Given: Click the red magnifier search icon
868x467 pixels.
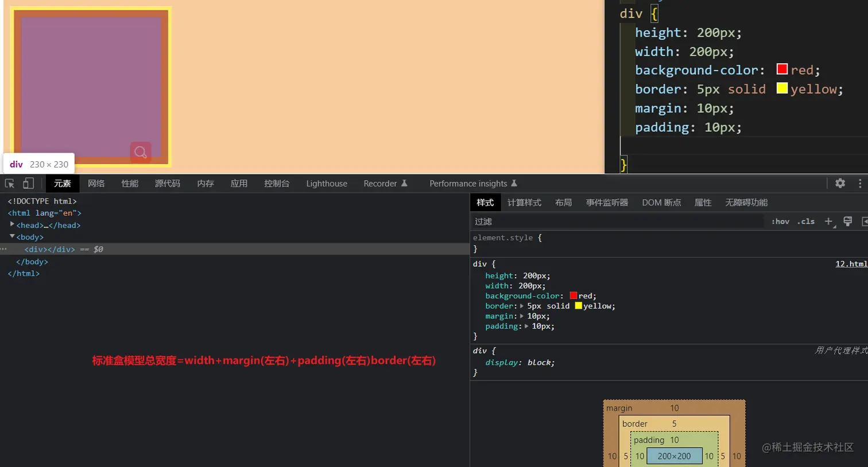Looking at the screenshot, I should pos(141,152).
